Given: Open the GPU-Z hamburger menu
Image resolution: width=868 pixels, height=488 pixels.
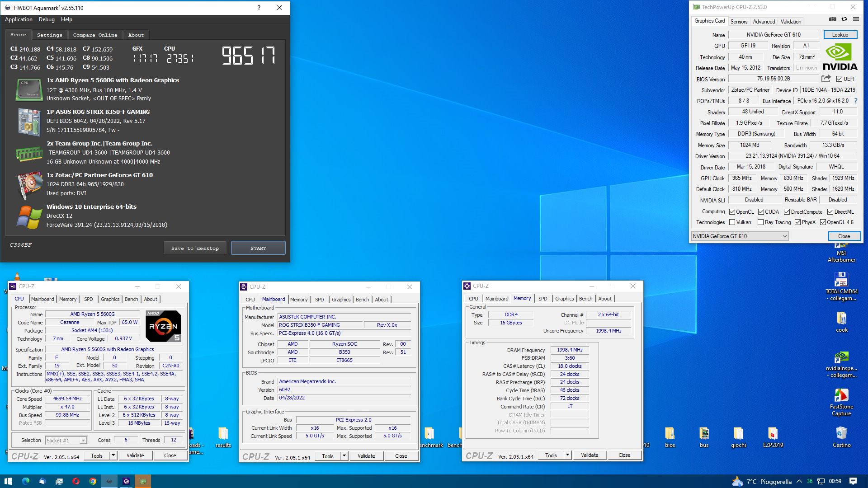Looking at the screenshot, I should pyautogui.click(x=856, y=19).
